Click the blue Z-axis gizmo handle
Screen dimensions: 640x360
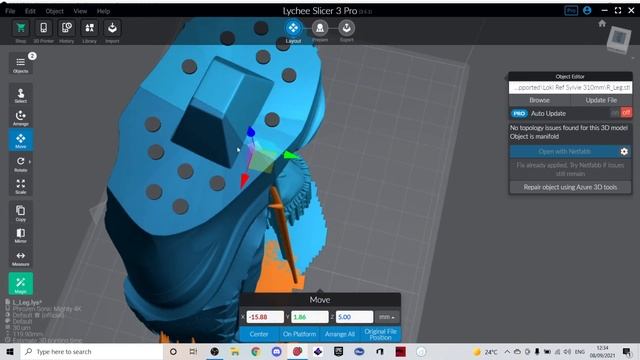251,132
